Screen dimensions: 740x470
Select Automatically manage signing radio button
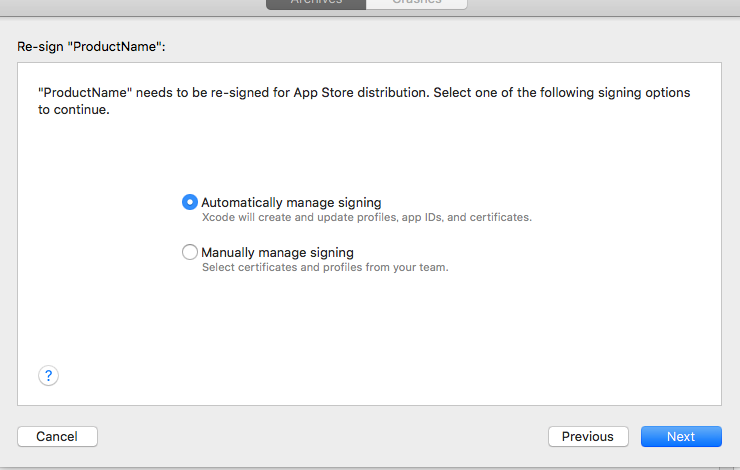coord(190,202)
